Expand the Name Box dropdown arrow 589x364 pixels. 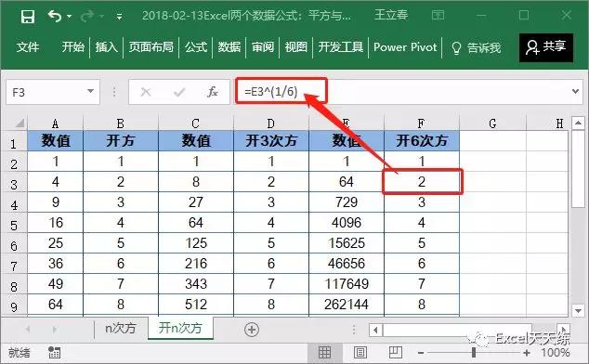90,91
